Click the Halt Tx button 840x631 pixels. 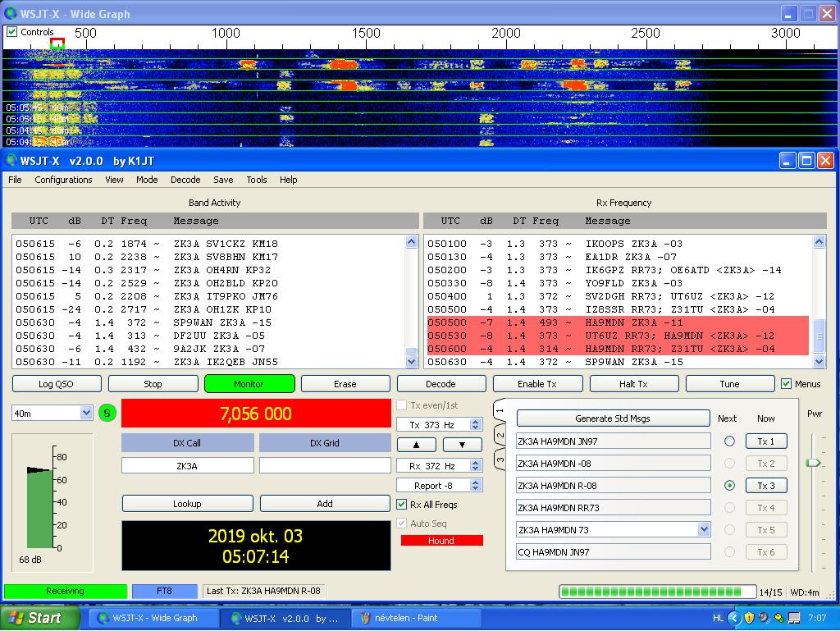point(634,383)
